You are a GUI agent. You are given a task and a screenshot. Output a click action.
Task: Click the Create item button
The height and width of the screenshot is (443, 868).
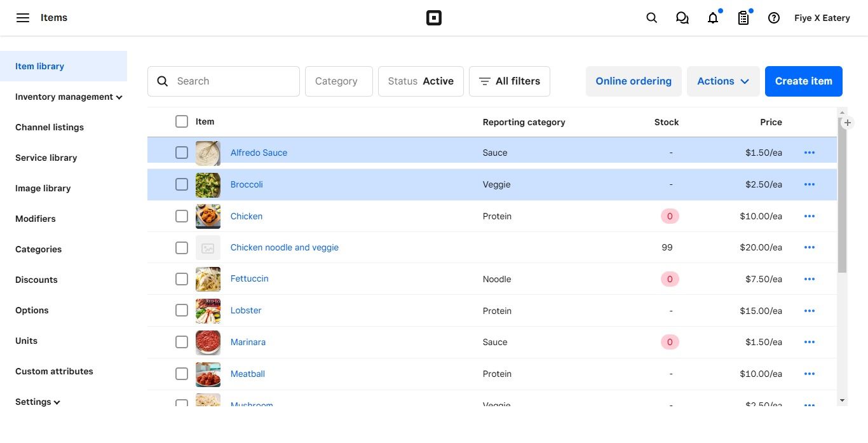pyautogui.click(x=803, y=81)
